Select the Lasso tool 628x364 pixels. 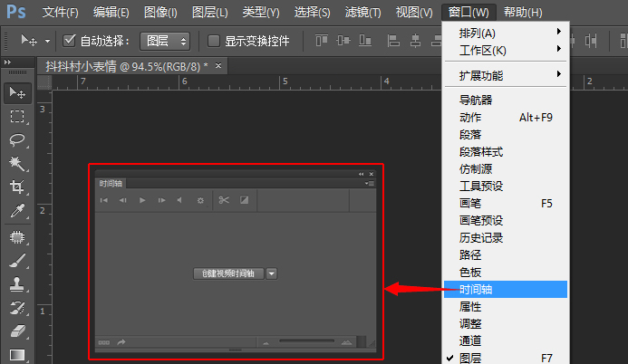tap(17, 139)
